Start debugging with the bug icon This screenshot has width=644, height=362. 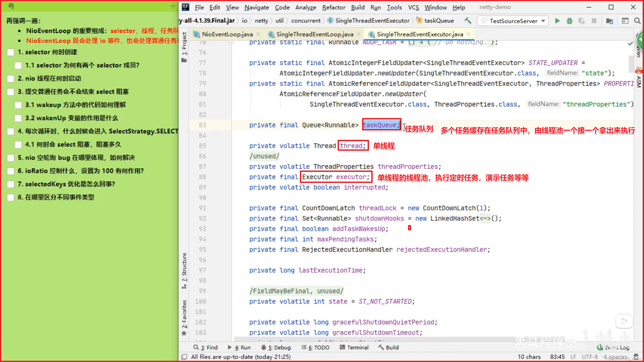coord(570,21)
